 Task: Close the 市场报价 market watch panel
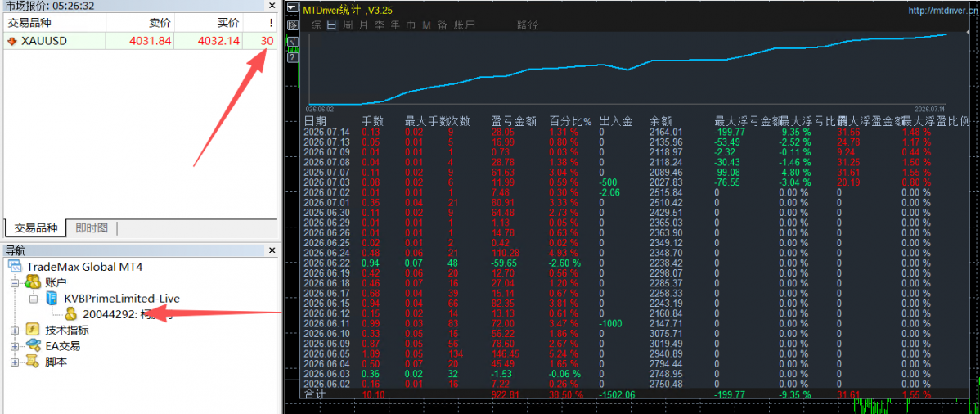(272, 6)
